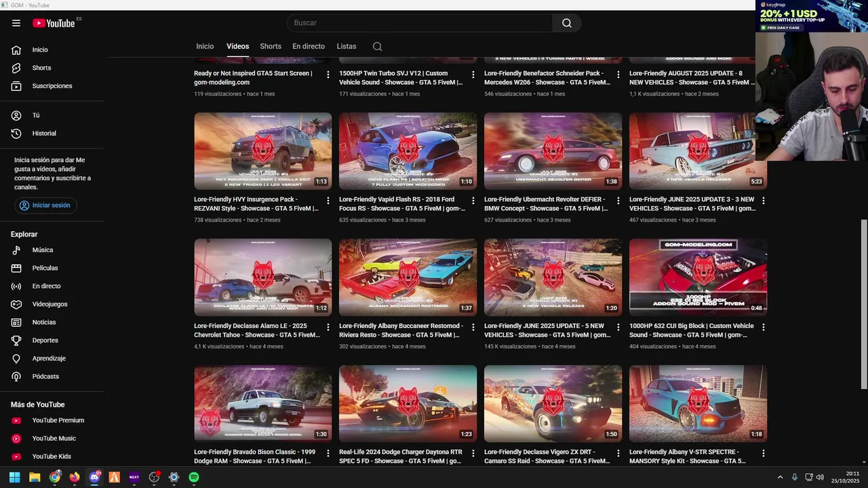Open the En directo channel tab

coord(309,47)
